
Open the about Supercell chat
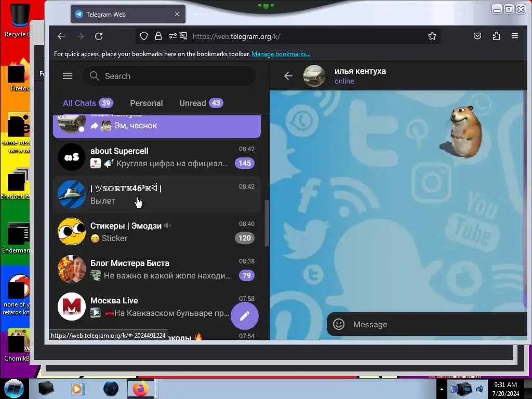coord(157,157)
